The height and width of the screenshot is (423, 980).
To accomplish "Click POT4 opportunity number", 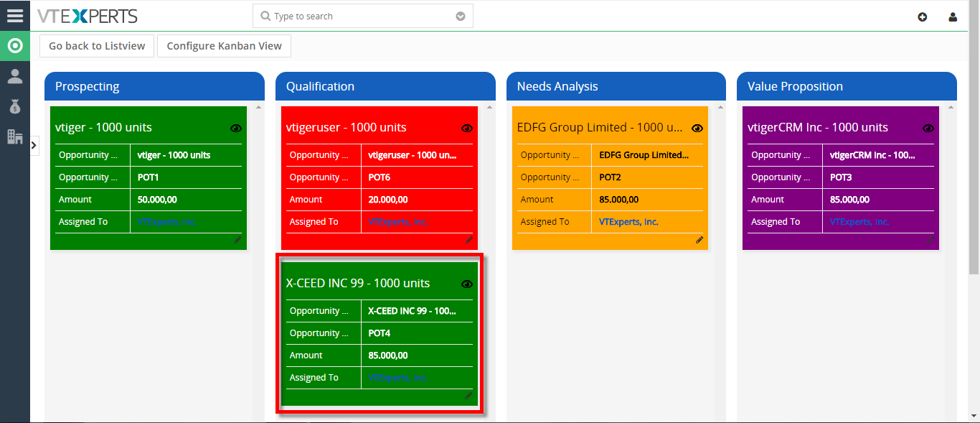I will tap(379, 333).
